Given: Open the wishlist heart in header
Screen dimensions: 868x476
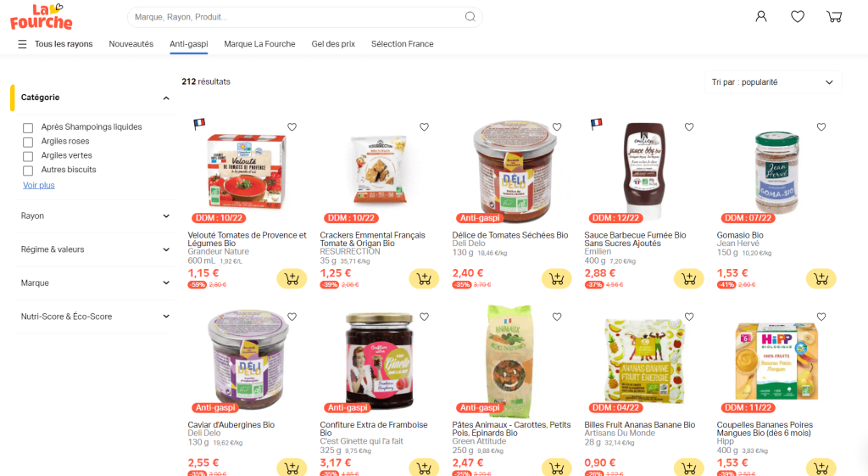Looking at the screenshot, I should point(798,17).
